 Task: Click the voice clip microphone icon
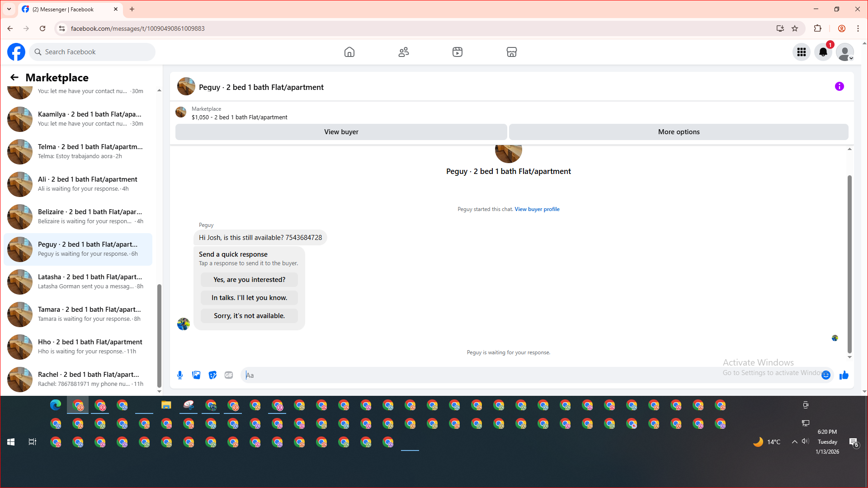pos(180,375)
